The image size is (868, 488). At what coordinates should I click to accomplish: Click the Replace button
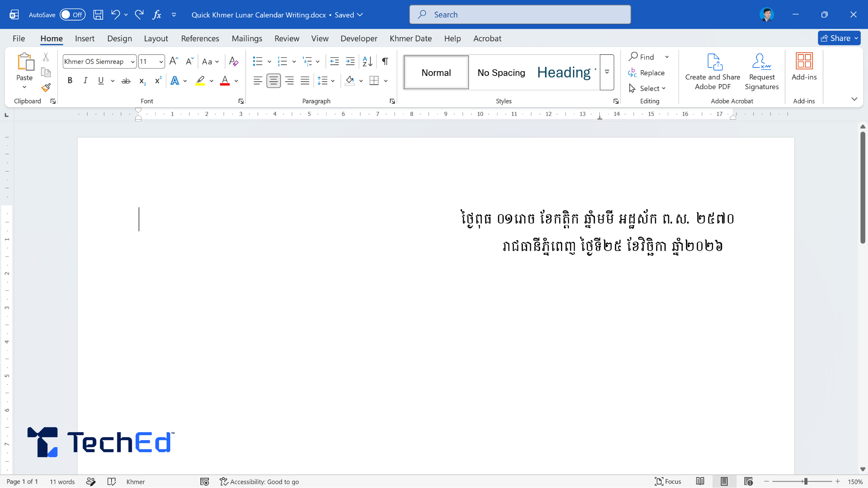(646, 73)
